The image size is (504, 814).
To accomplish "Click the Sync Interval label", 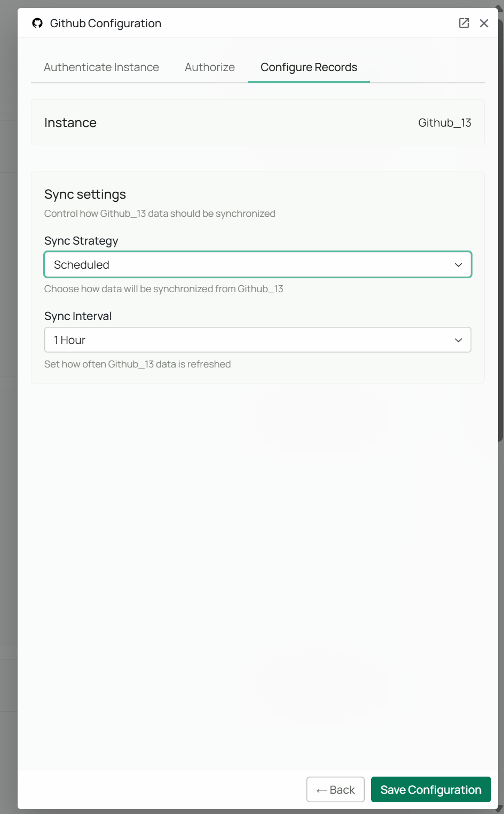I will tap(78, 316).
